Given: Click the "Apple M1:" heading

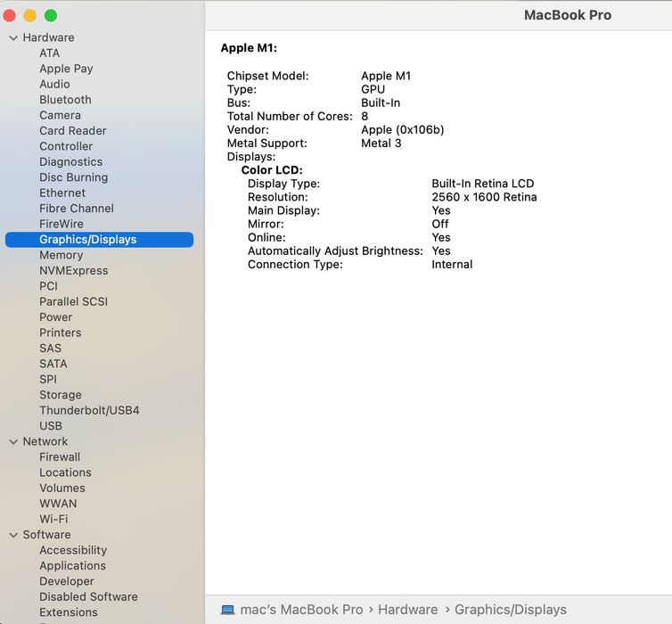Looking at the screenshot, I should [249, 48].
